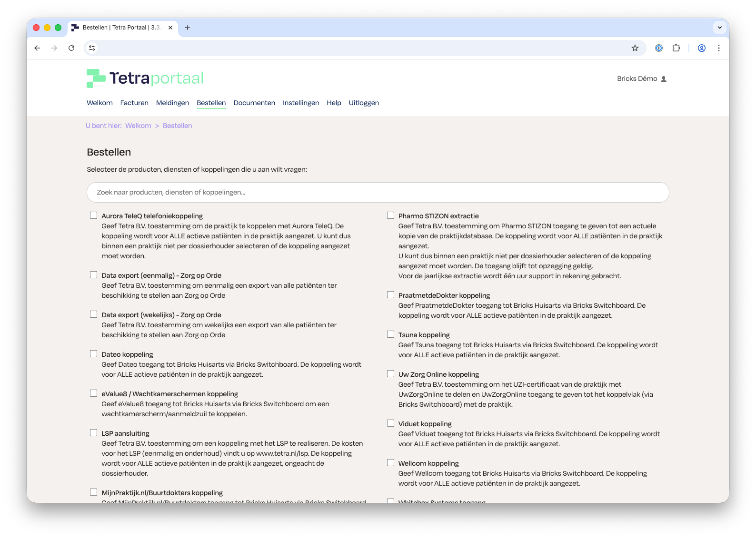Open the Chrome three-dot menu
Screen dimensions: 756x538
718,48
